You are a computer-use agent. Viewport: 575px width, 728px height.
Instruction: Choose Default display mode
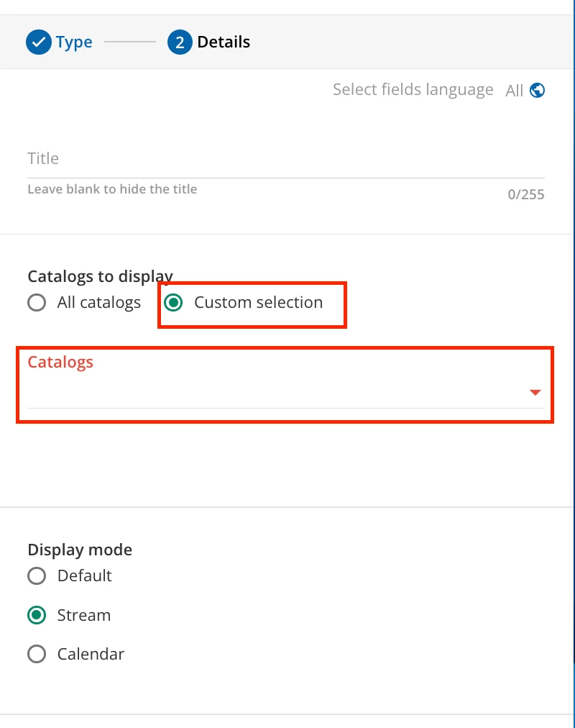tap(37, 576)
